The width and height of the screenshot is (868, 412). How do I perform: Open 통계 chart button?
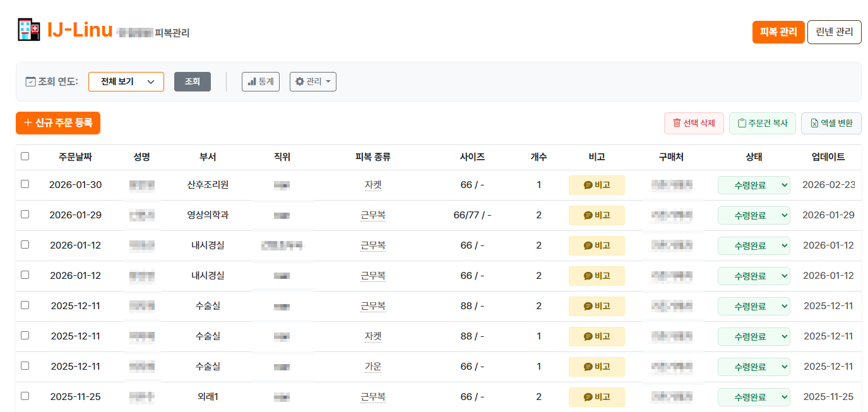click(261, 81)
